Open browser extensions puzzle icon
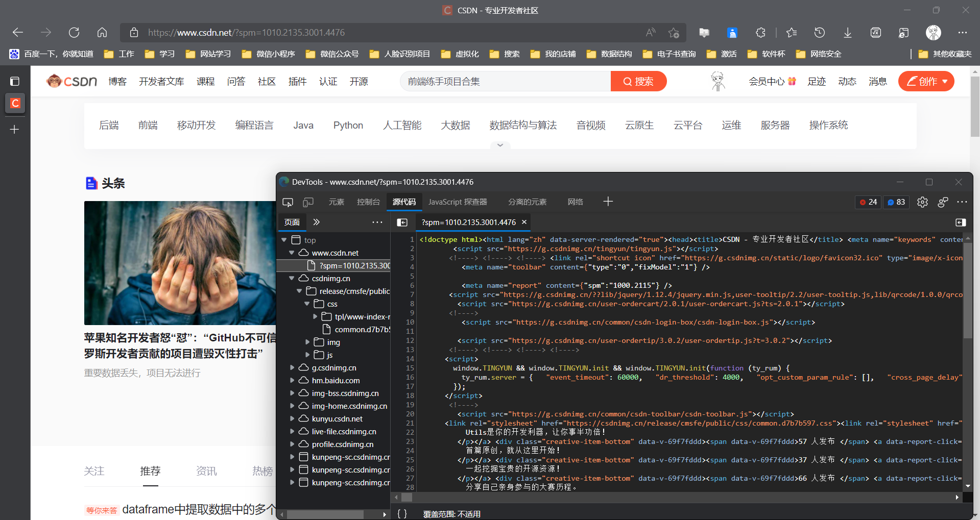This screenshot has height=520, width=980. (760, 33)
